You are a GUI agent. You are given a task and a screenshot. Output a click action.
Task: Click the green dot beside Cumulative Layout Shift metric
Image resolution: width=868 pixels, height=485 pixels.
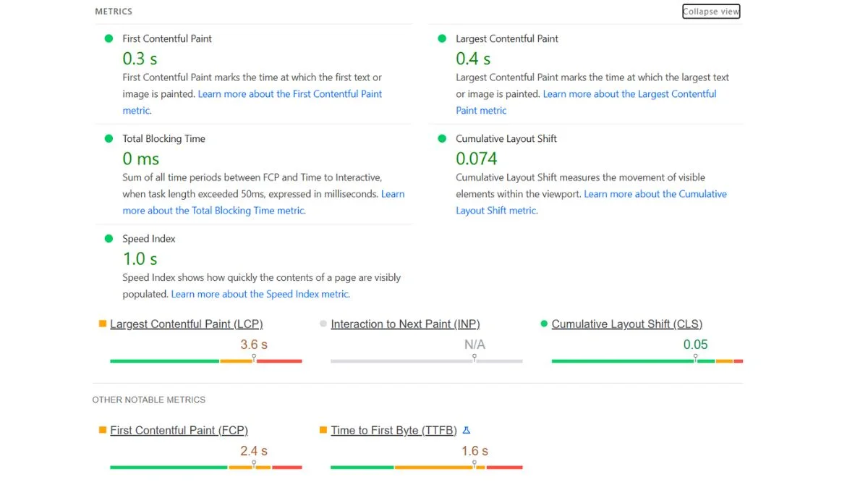442,138
